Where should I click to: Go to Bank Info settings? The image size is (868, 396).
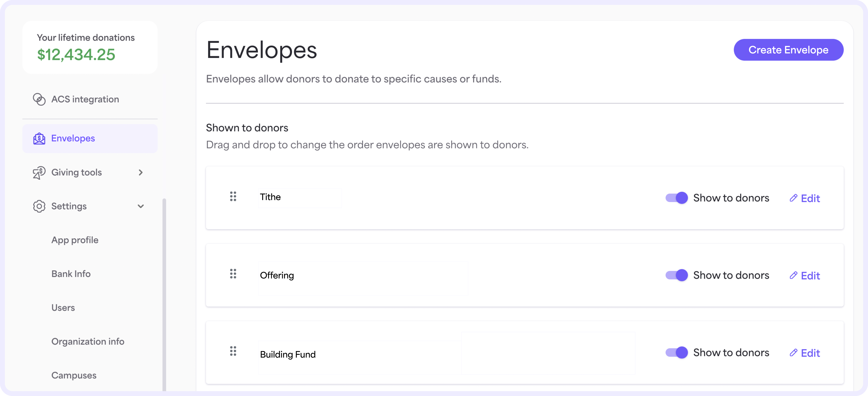tap(71, 274)
